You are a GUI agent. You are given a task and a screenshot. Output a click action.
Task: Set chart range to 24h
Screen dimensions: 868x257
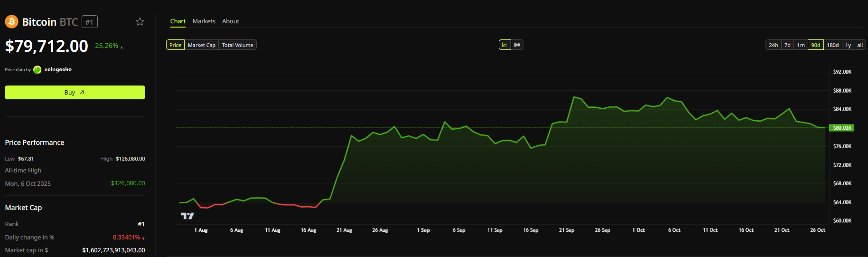tap(774, 45)
